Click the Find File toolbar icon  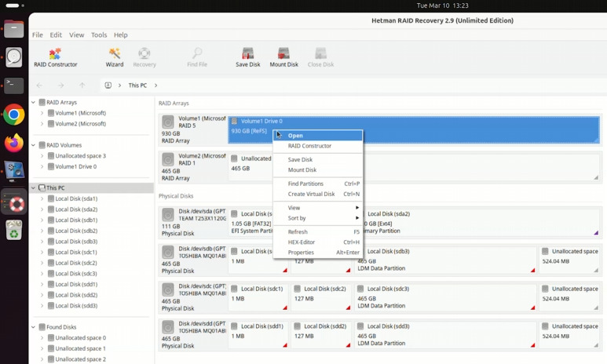[x=197, y=57]
